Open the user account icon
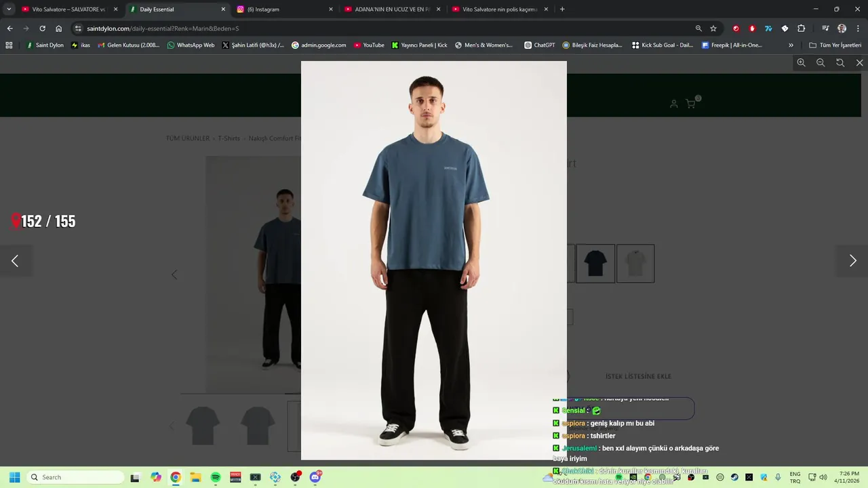868x488 pixels. [673, 104]
